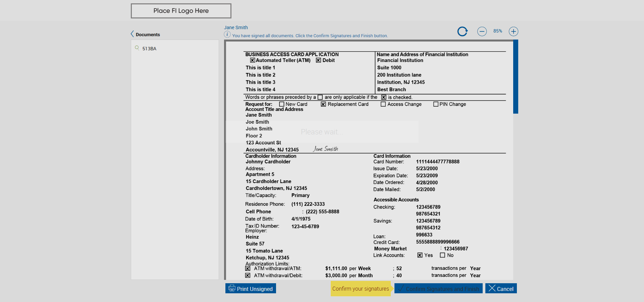
Task: Click the 85% zoom level value
Action: tap(498, 31)
